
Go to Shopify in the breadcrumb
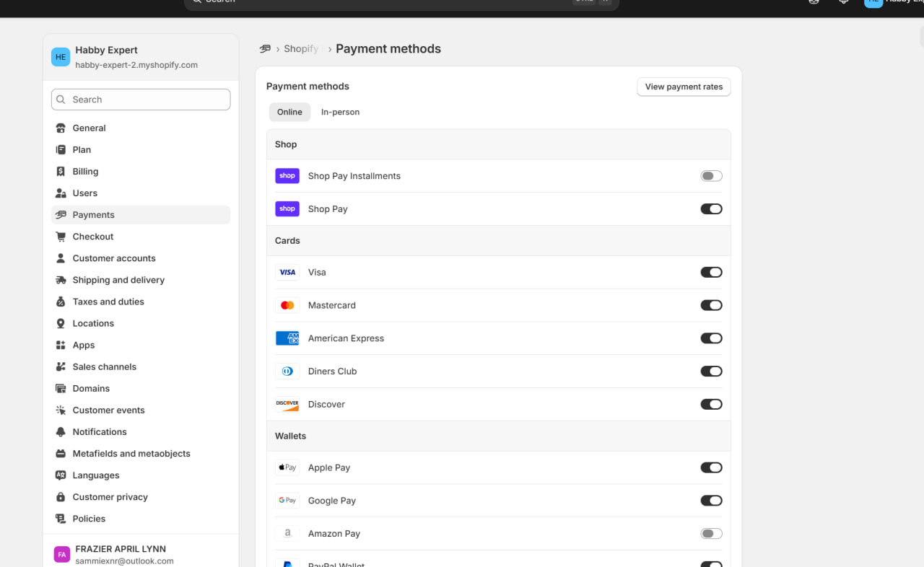pos(301,49)
